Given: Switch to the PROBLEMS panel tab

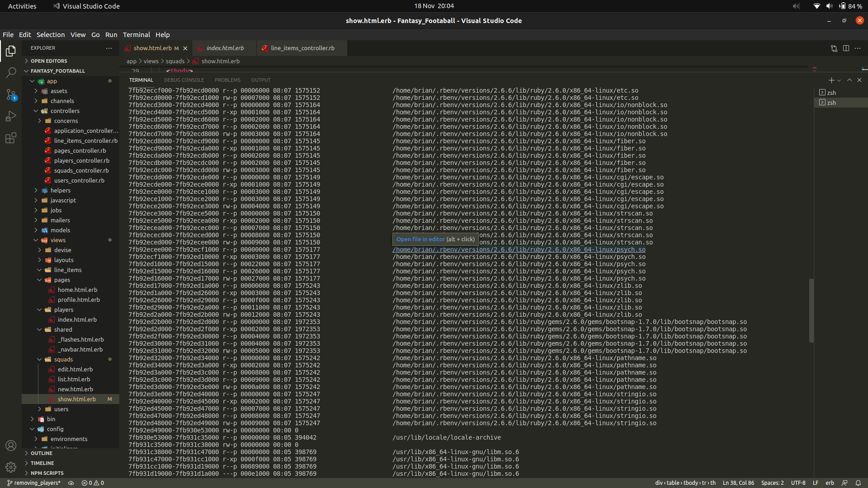Looking at the screenshot, I should tap(227, 80).
